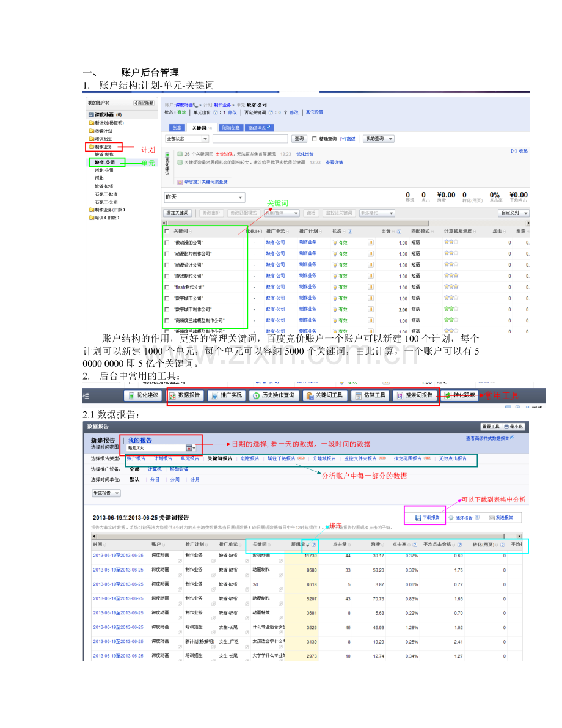The height and width of the screenshot is (728, 562).
Task: Click the 重置工具 button
Action: [490, 427]
